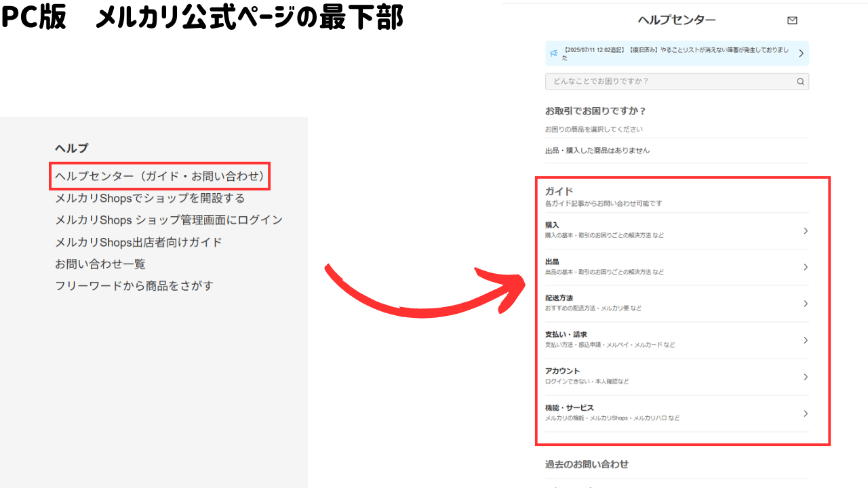This screenshot has height=488, width=868.
Task: Click the お取引でお困りですか？ heading
Action: pyautogui.click(x=596, y=110)
